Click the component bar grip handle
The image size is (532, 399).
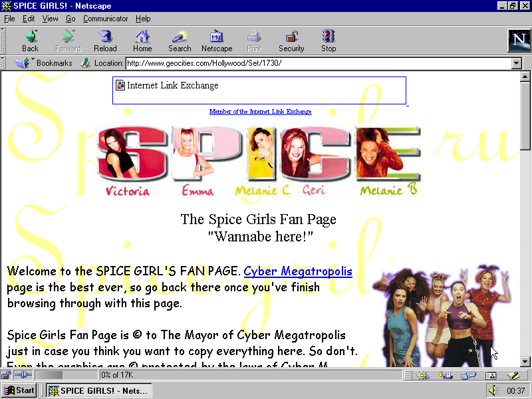408,375
